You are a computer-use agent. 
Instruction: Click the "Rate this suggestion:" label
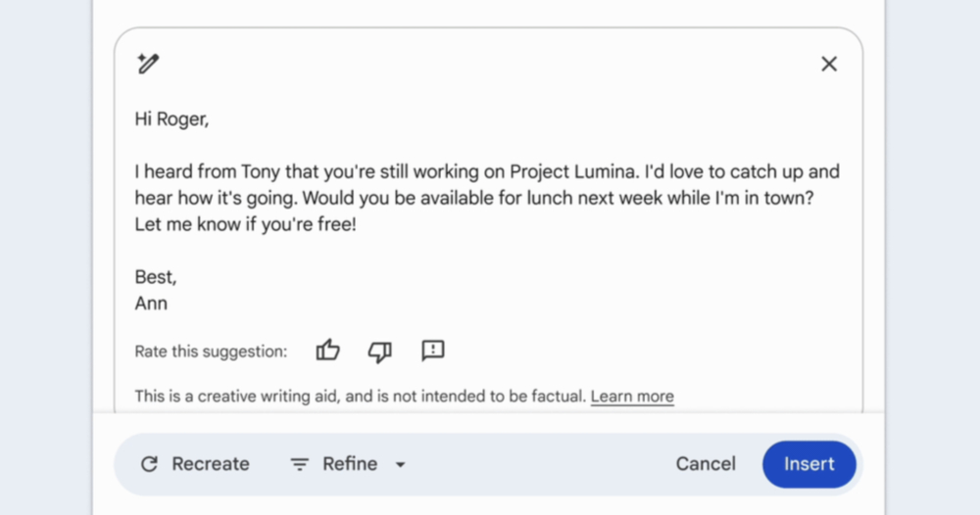(x=212, y=351)
